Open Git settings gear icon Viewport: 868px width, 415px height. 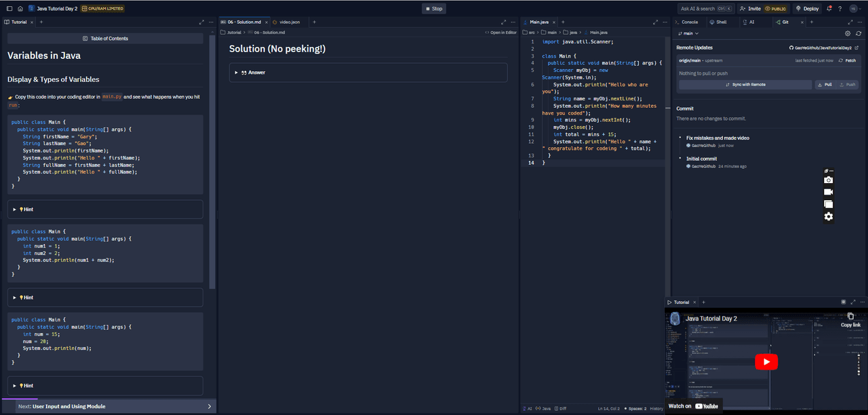(848, 33)
